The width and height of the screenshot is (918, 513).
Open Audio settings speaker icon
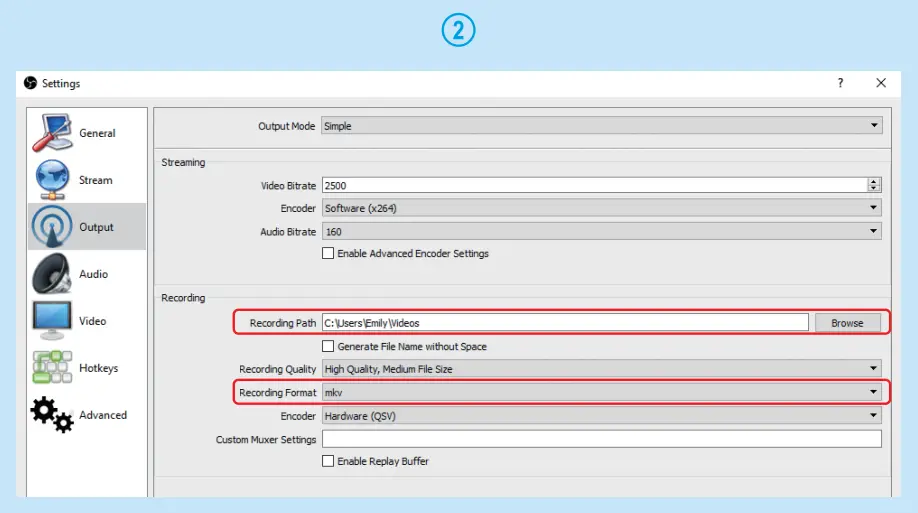pyautogui.click(x=52, y=274)
